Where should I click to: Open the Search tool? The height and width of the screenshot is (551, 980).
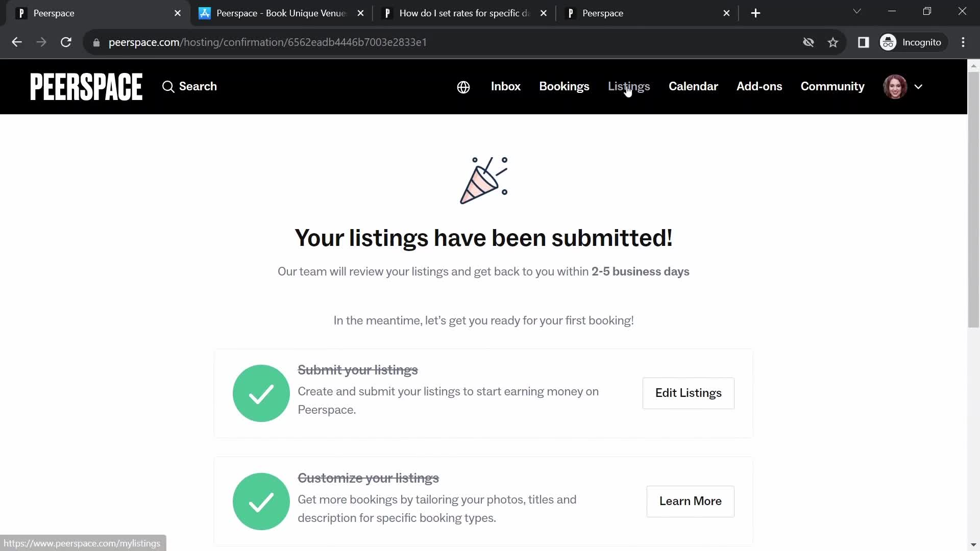[x=189, y=86]
